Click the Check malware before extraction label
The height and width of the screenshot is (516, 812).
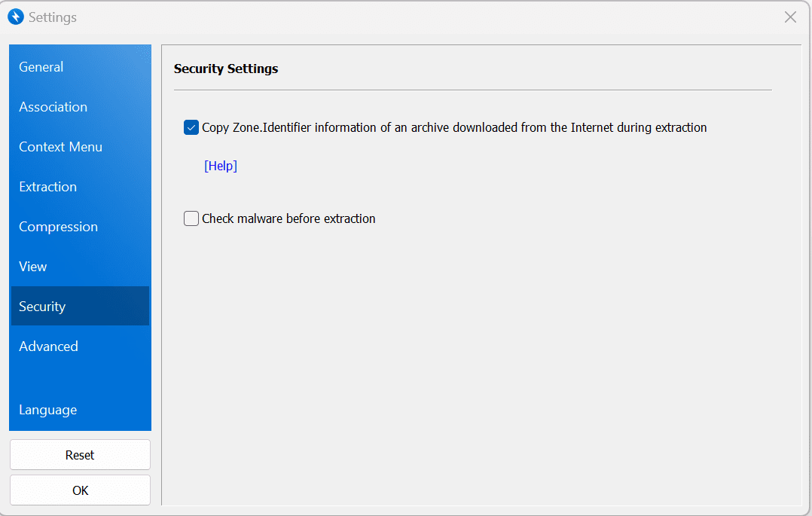tap(288, 219)
